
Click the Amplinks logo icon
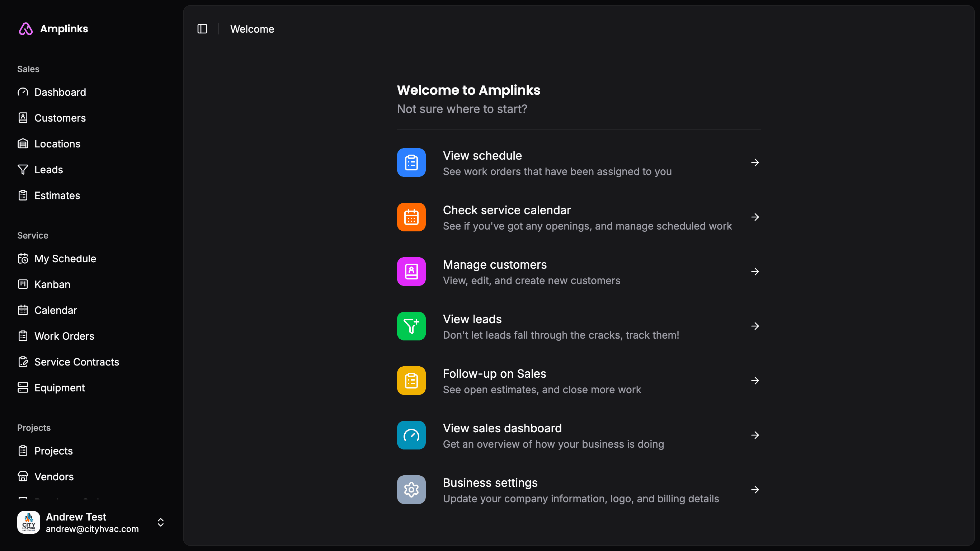26,29
